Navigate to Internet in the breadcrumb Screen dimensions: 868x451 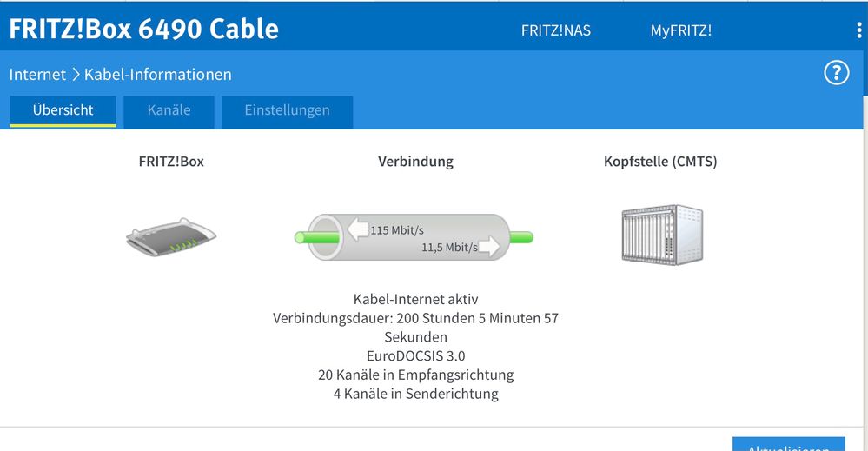tap(37, 75)
